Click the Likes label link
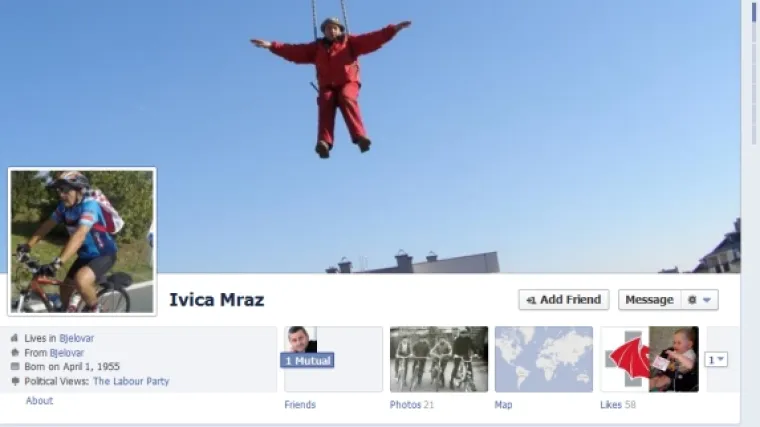This screenshot has height=427, width=760. click(610, 405)
